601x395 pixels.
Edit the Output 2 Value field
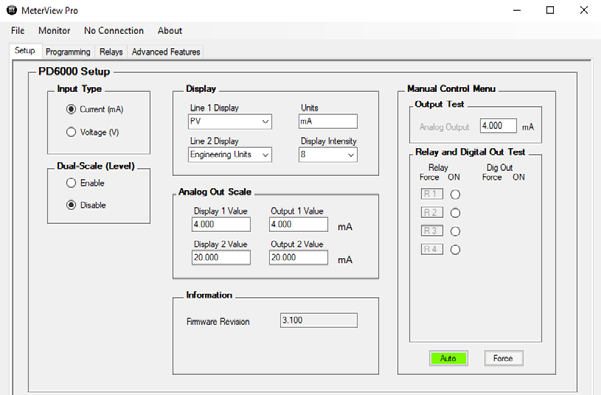point(299,257)
